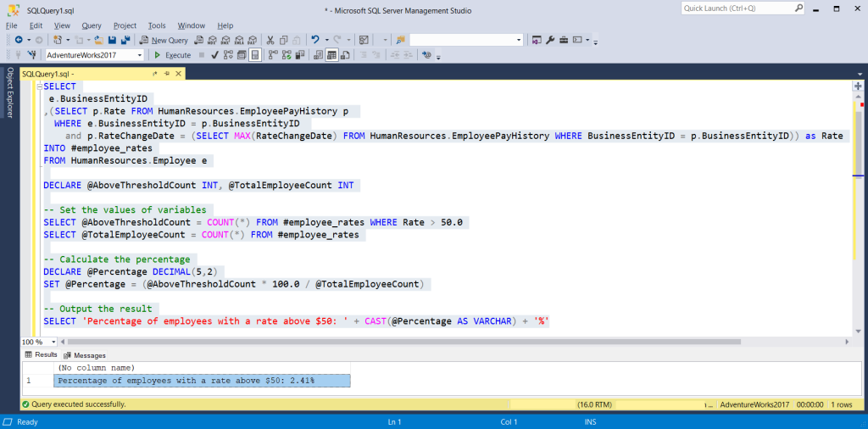Click the Execute button
868x429 pixels.
(172, 55)
